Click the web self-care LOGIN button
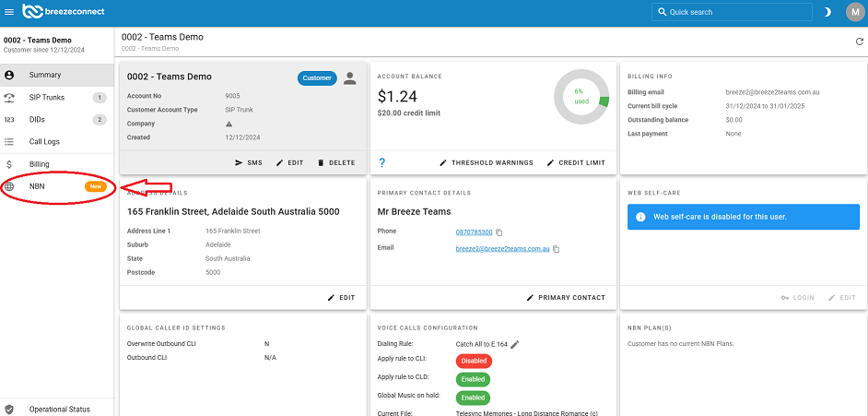The height and width of the screenshot is (416, 868). coord(798,297)
